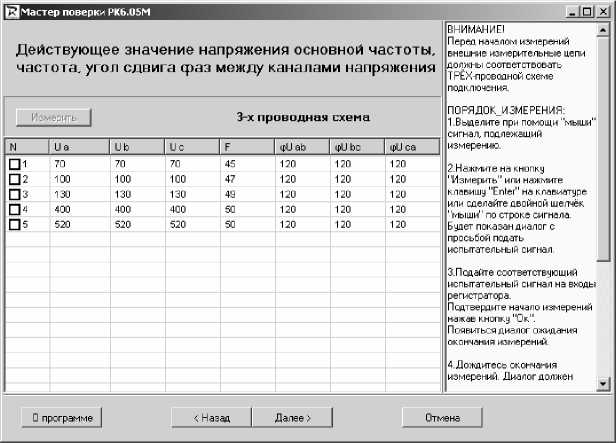Screen dimensions: 616x443
Task: Click the φU ab column header
Action: (302, 147)
